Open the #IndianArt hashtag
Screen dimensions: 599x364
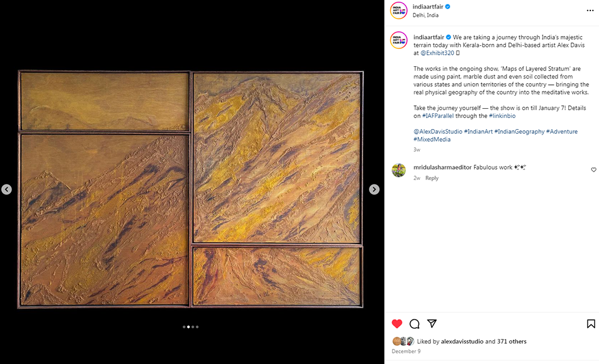coord(478,131)
